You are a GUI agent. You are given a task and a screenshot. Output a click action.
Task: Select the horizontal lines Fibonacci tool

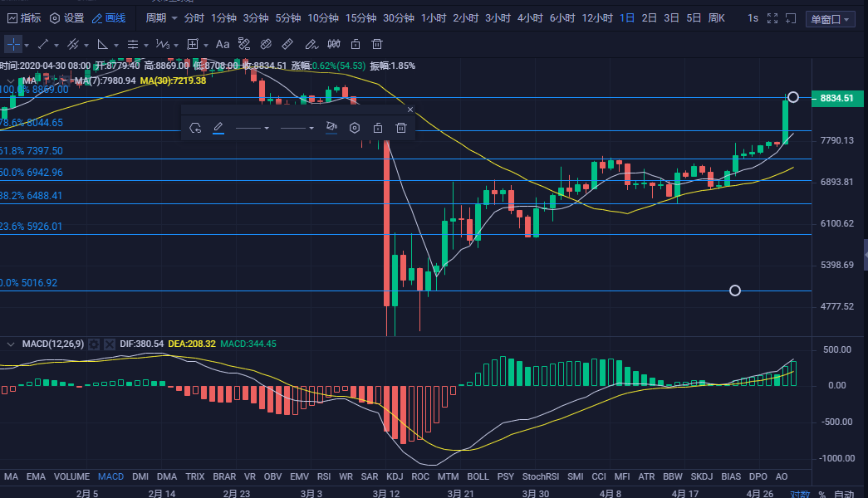[x=133, y=44]
